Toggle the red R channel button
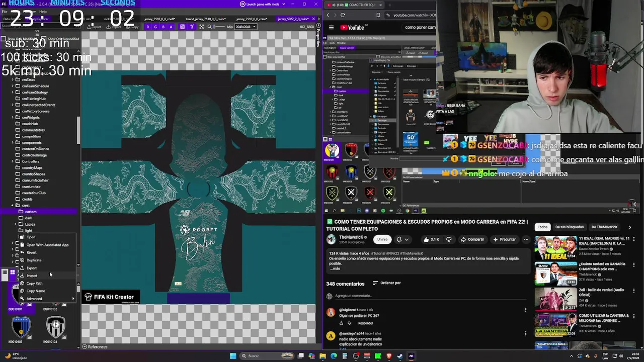 click(x=147, y=27)
